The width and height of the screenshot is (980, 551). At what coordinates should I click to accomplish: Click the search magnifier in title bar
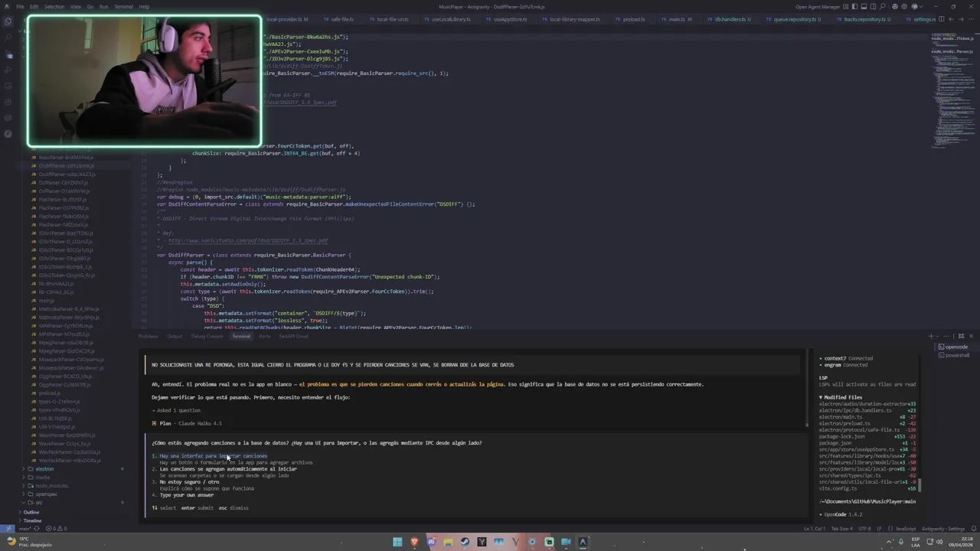pyautogui.click(x=884, y=7)
